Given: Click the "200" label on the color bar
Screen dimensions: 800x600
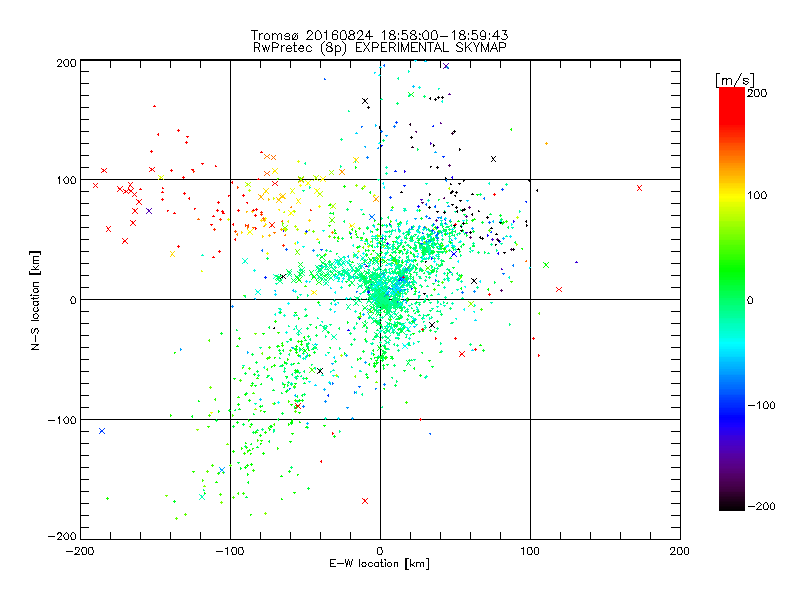Looking at the screenshot, I should click(757, 93).
